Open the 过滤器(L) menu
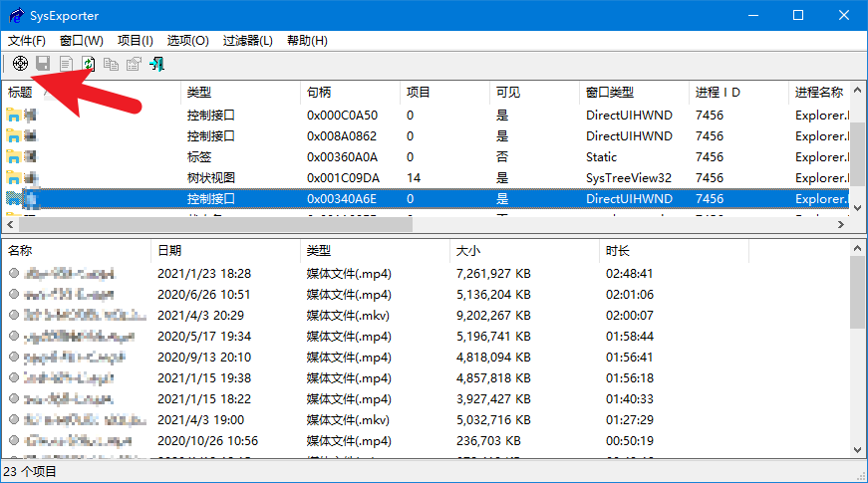 pyautogui.click(x=247, y=41)
